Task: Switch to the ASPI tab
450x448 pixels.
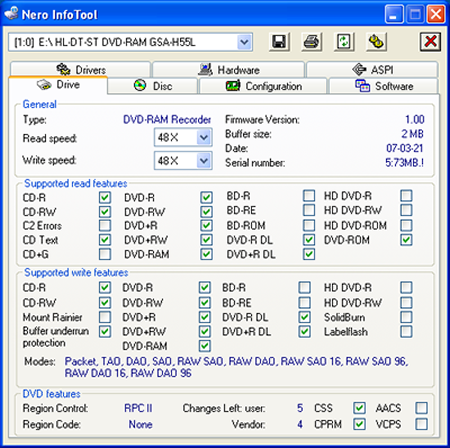Action: click(372, 69)
